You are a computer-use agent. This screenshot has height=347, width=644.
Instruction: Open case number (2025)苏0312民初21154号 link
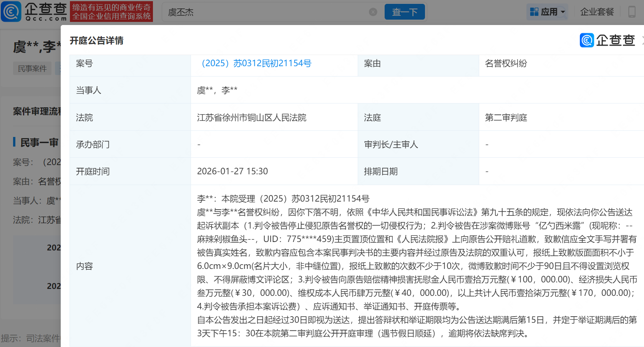(256, 63)
